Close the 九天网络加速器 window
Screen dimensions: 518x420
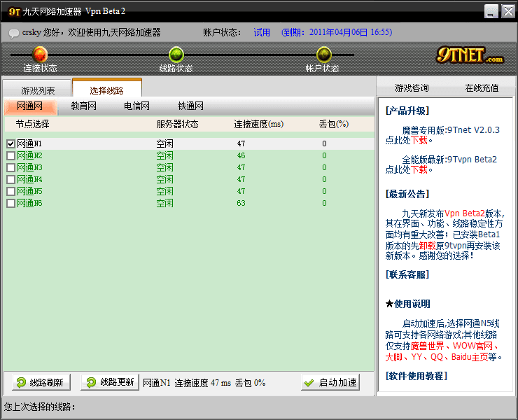(508, 12)
